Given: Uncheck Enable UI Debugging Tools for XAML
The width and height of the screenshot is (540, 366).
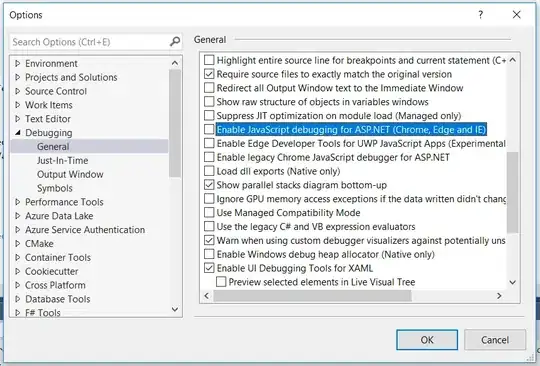Looking at the screenshot, I should click(x=209, y=268).
